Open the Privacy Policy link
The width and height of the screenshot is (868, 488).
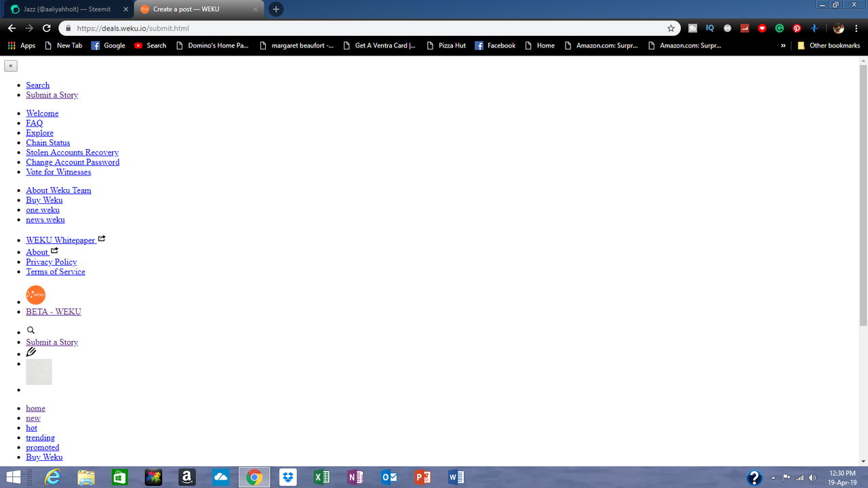52,262
